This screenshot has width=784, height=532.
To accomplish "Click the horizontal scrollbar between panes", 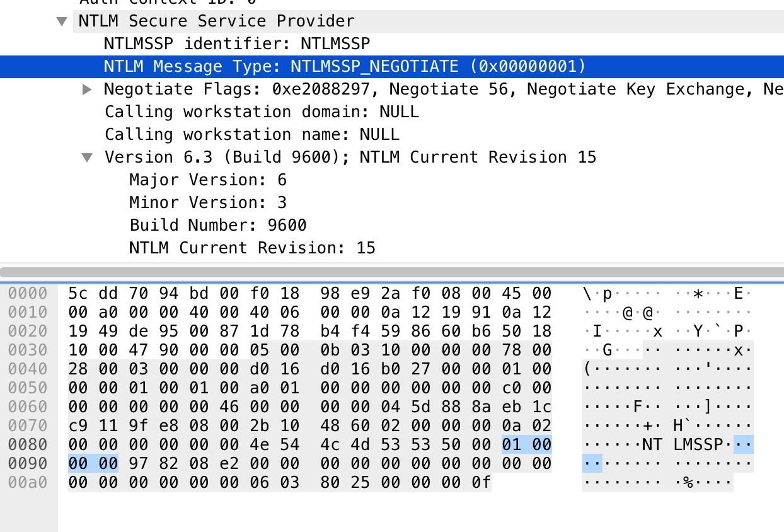I will click(x=392, y=272).
